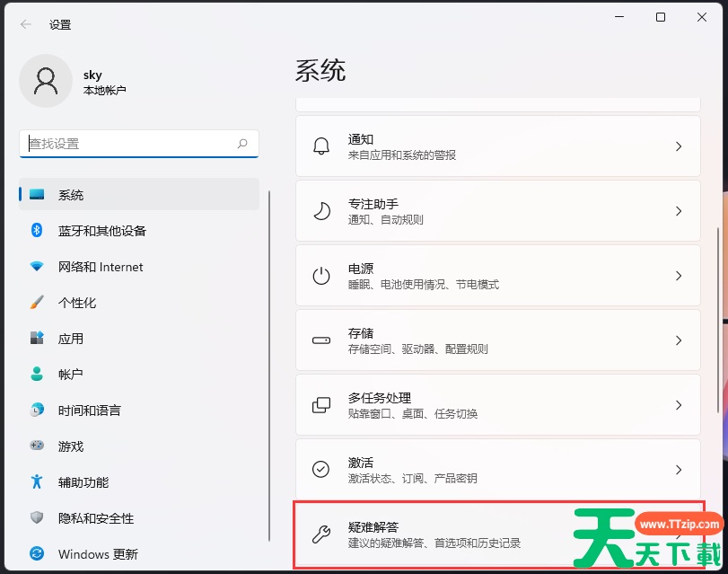728x574 pixels.
Task: Click the paintbrush 个性化 icon
Action: click(x=37, y=302)
